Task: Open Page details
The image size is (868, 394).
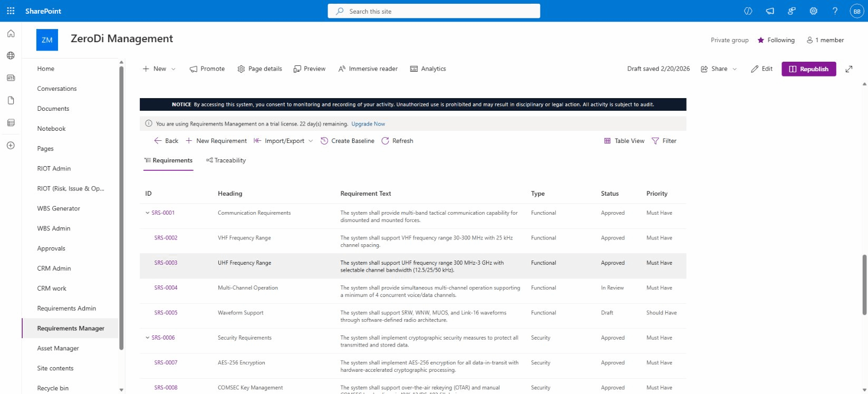Action: 259,69
